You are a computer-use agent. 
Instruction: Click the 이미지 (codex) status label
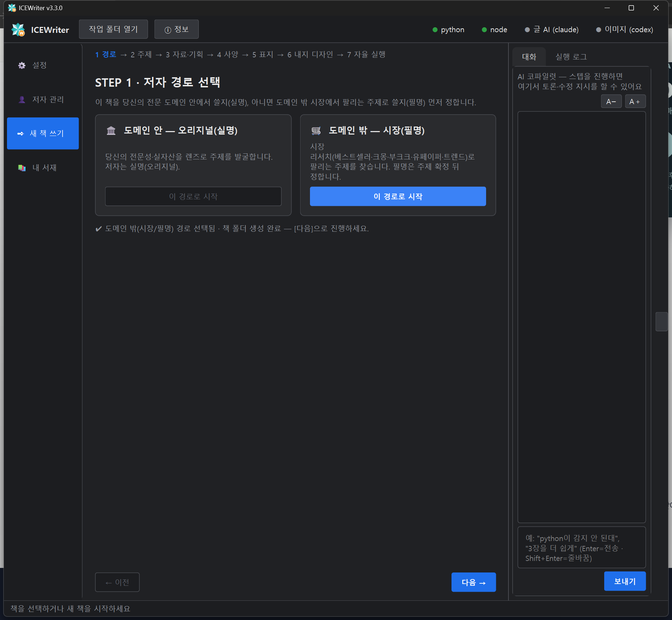pos(629,30)
